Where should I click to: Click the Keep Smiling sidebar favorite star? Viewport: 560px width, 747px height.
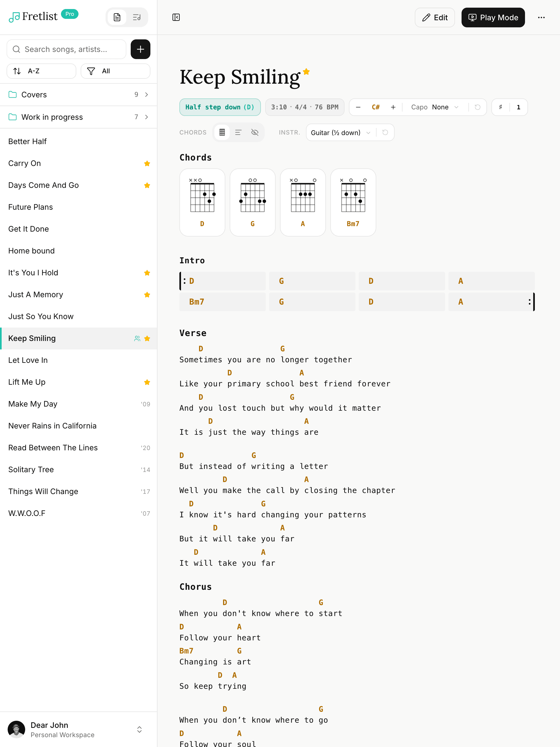147,339
